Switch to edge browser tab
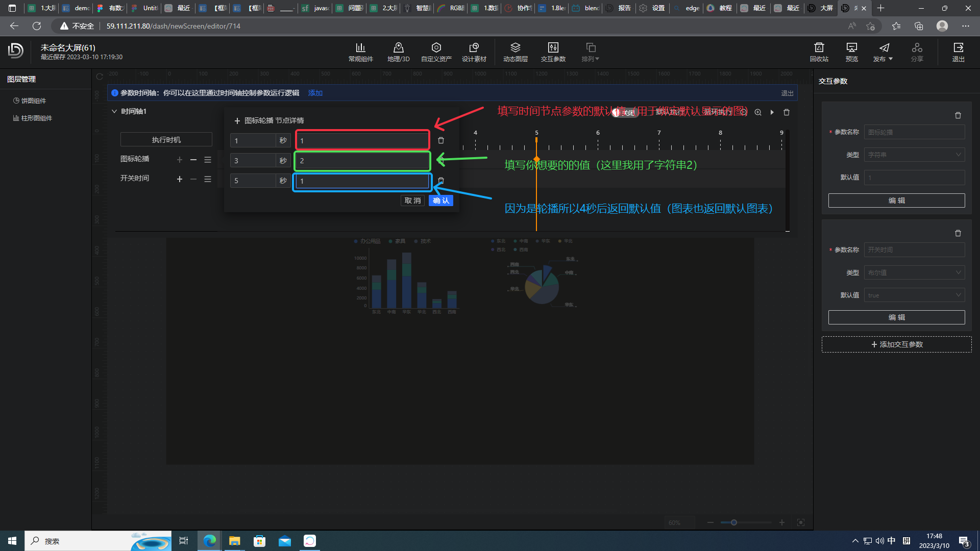 tap(687, 8)
